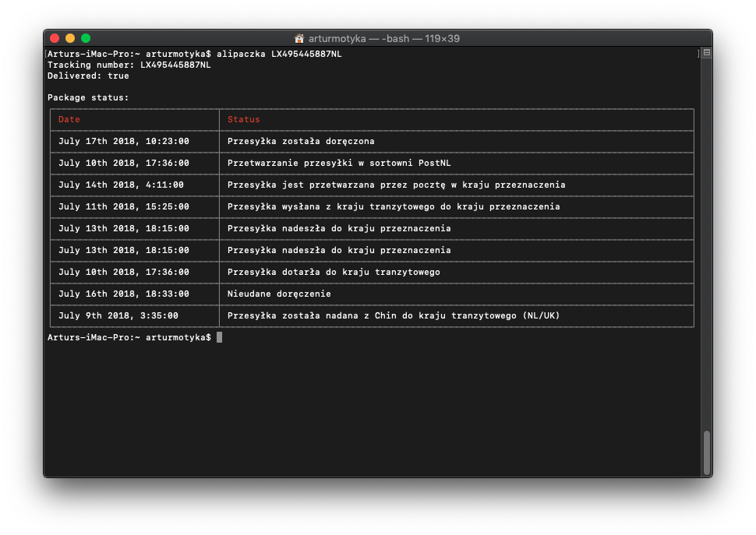Click status 'Przetwarzanie przesyłki w sortowni PostNL'

tap(339, 164)
